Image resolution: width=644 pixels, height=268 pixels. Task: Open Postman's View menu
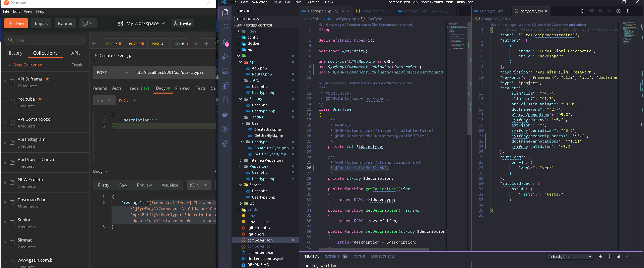pos(28,11)
